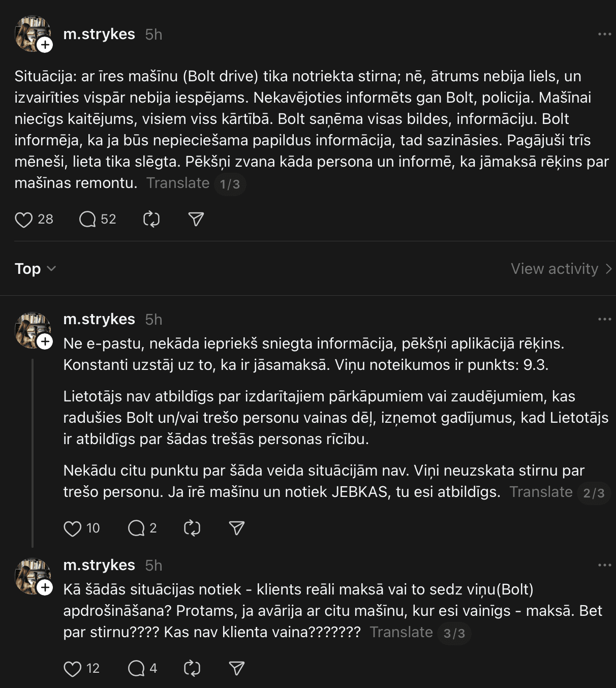The image size is (616, 688).
Task: Translate the first post (1/3)
Action: pos(178,183)
